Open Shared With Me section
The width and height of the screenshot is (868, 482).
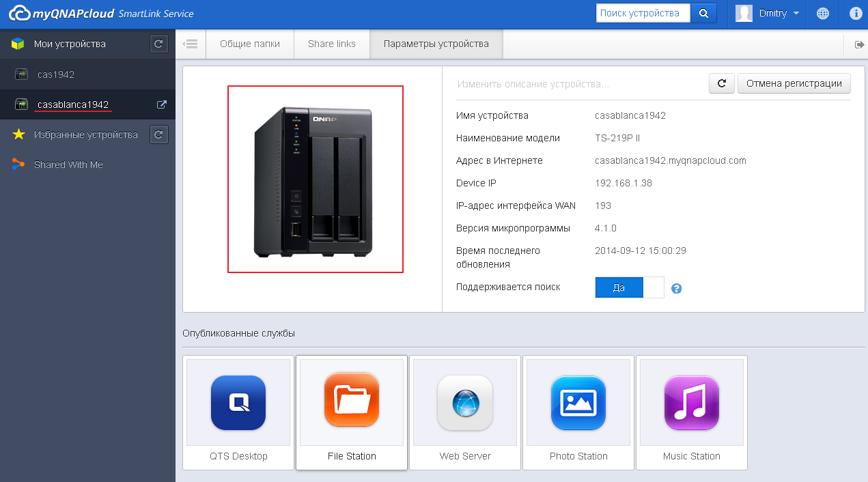tap(68, 165)
